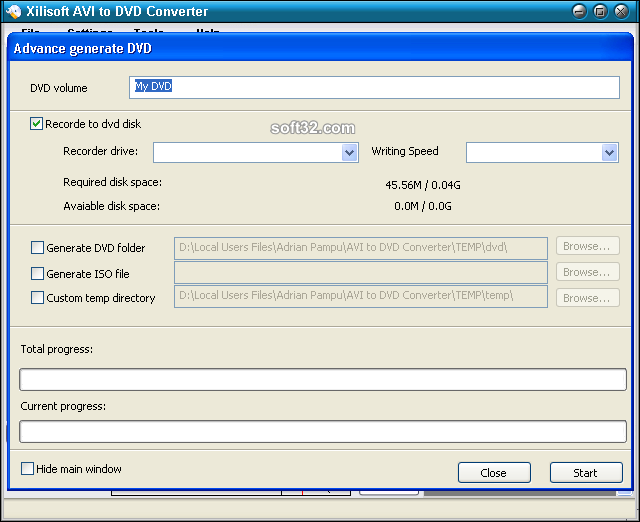Click the Required disk space label
640x522 pixels.
[x=112, y=182]
